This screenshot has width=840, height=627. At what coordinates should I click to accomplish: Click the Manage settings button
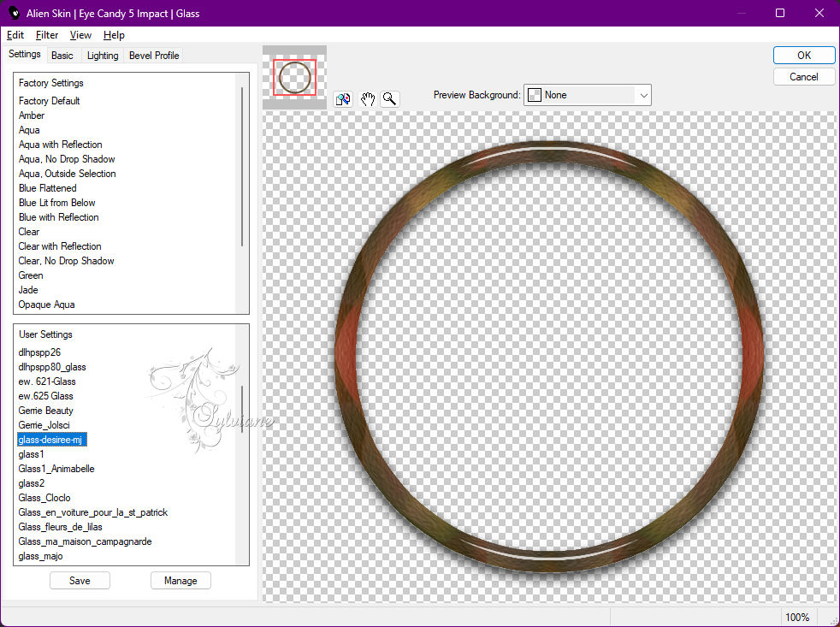click(180, 580)
